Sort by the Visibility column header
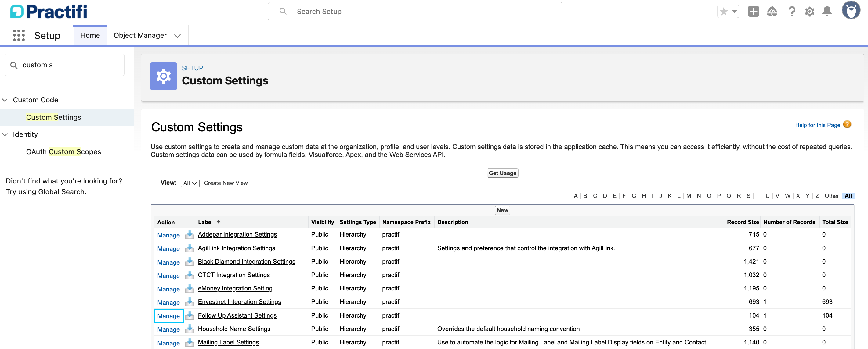Image resolution: width=868 pixels, height=349 pixels. click(323, 222)
